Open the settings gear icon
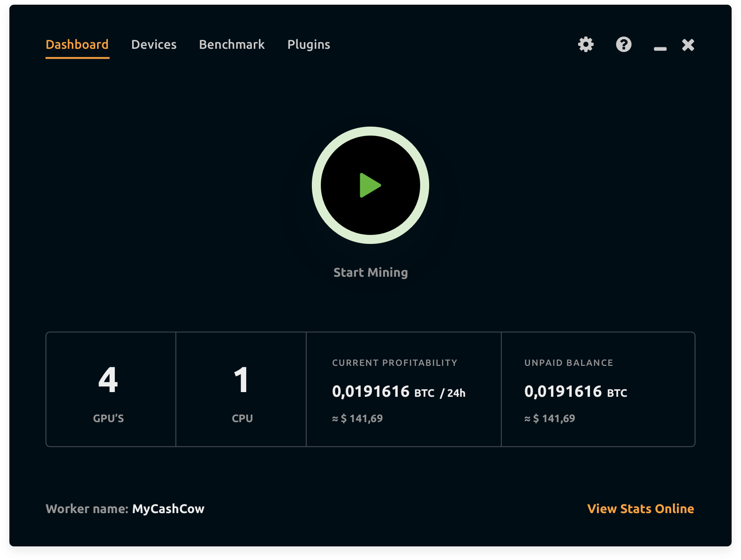Viewport: 741px width, 560px height. click(x=586, y=45)
